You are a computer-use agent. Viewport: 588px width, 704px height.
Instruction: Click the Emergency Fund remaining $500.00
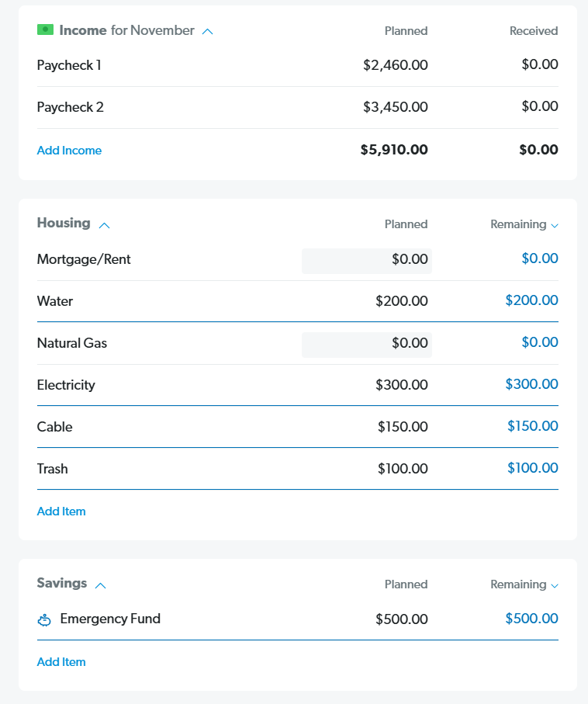coord(531,619)
